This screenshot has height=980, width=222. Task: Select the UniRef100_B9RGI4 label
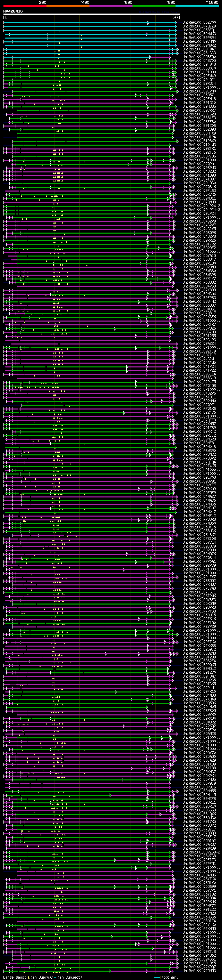tap(199, 84)
